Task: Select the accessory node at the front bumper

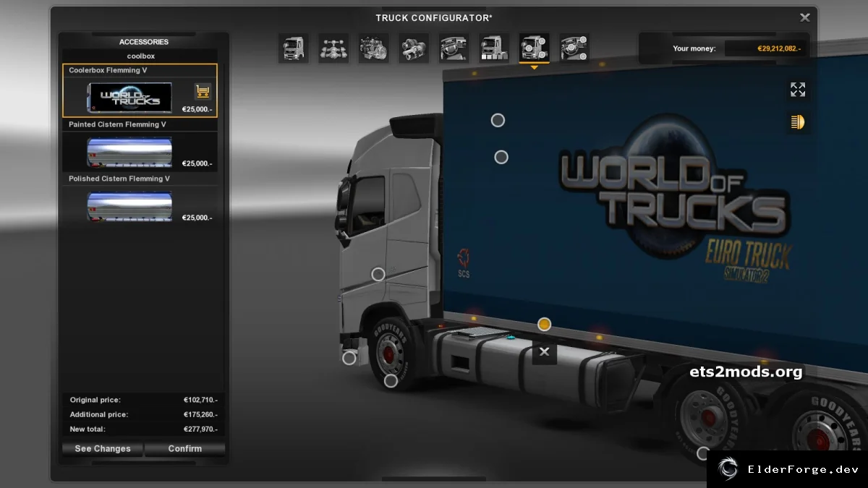Action: point(349,358)
